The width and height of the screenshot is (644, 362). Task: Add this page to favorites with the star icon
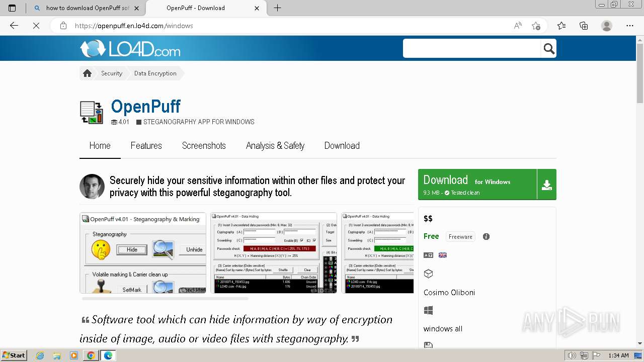(536, 26)
